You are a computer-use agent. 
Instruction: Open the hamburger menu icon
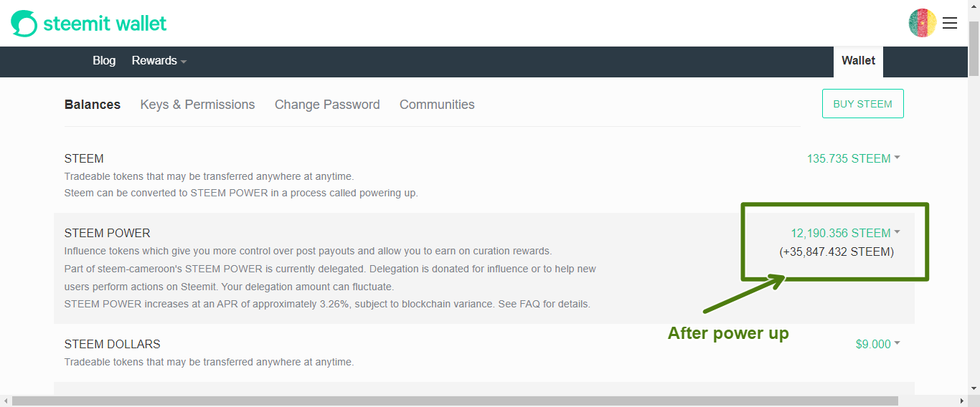[x=950, y=23]
